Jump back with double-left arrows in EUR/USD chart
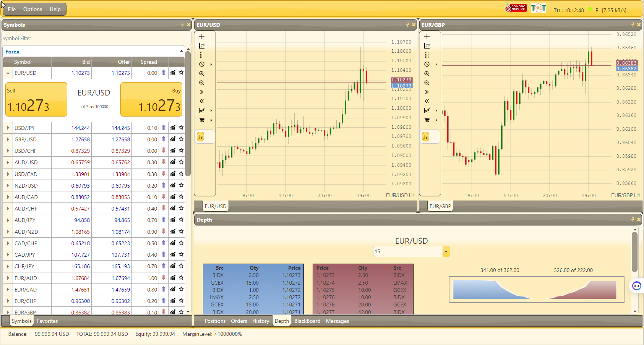 pos(202,101)
